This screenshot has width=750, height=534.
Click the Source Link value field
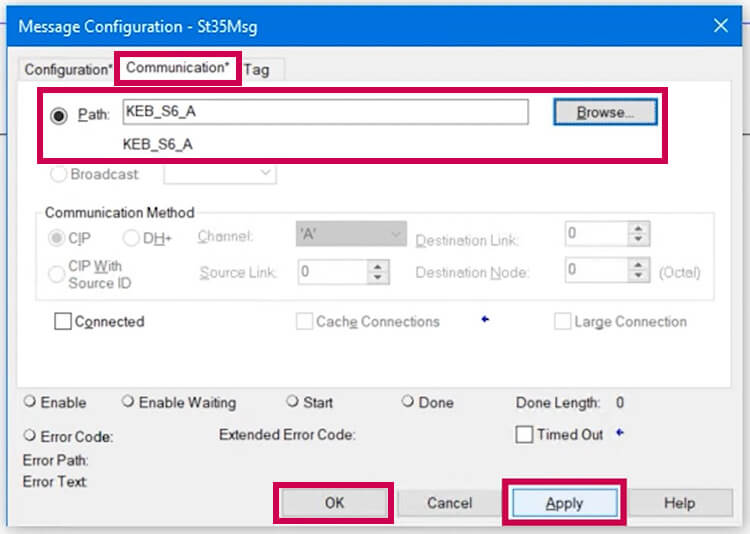click(x=332, y=272)
